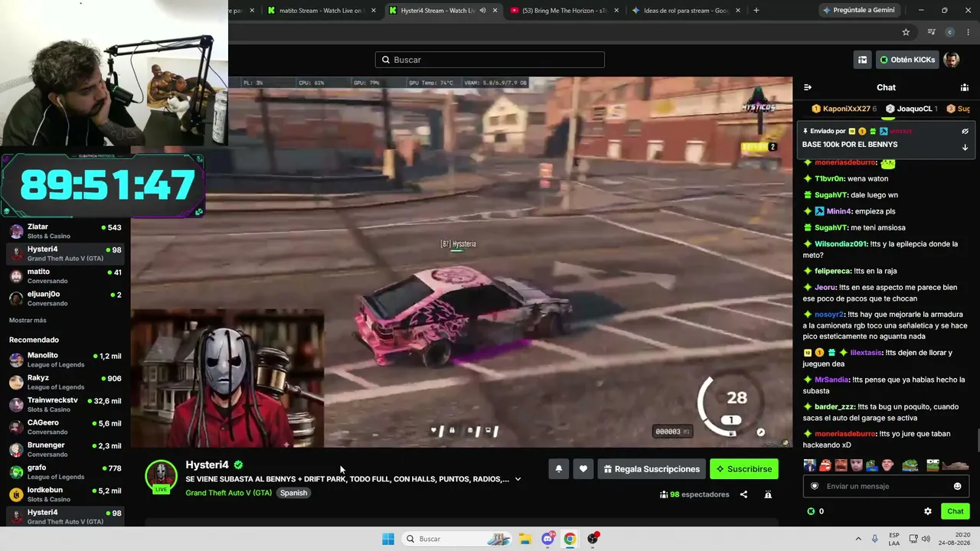Show hidden system tray icons chevron
This screenshot has width=980, height=551.
858,539
